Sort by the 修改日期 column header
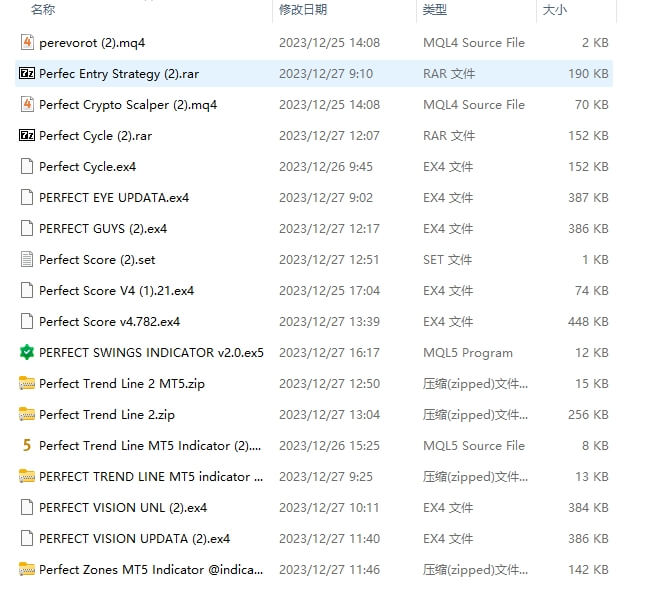652x591 pixels. 303,10
